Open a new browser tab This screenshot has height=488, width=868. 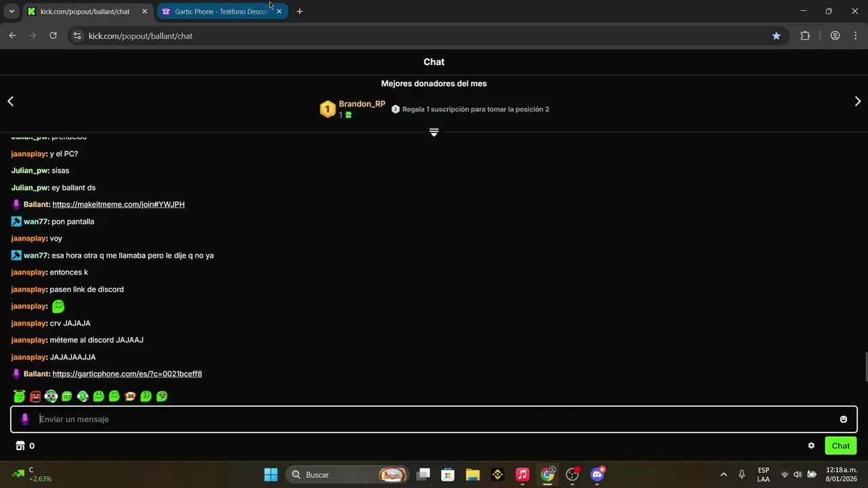tap(300, 12)
